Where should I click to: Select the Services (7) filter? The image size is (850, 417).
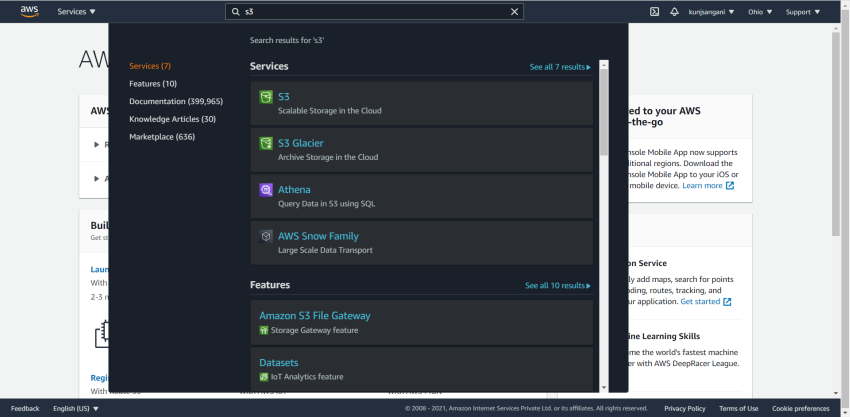click(x=150, y=66)
